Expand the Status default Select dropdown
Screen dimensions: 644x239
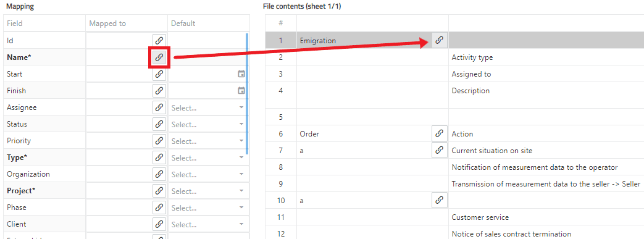pyautogui.click(x=208, y=124)
